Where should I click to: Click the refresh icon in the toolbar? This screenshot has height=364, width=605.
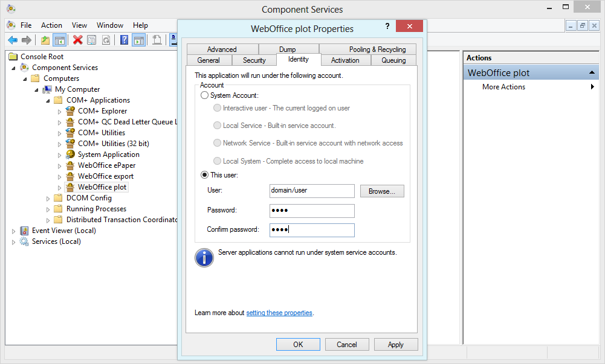(x=106, y=40)
